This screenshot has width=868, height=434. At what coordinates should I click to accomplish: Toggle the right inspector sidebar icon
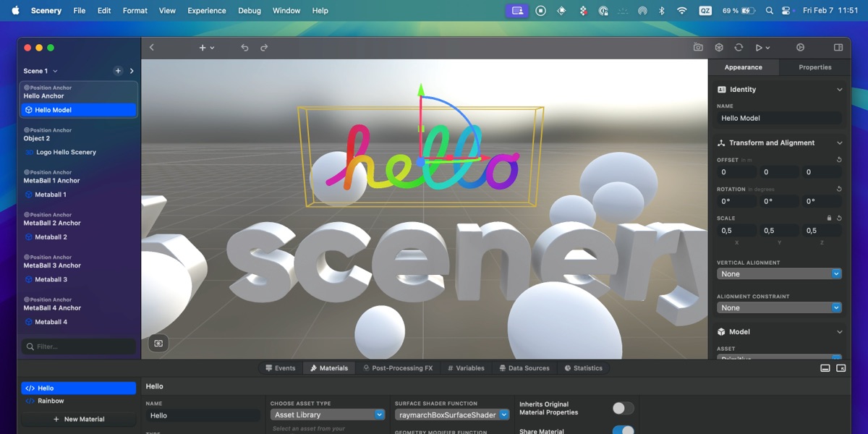[x=838, y=48]
